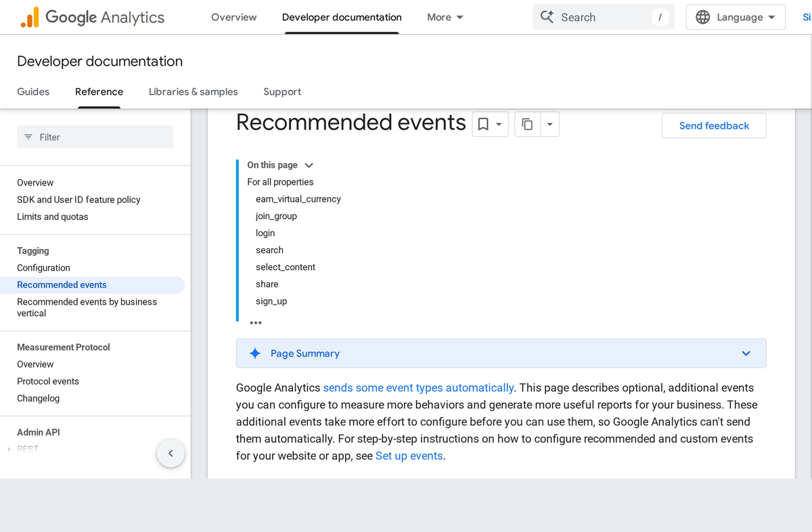
Task: Jump to login section
Action: (265, 233)
